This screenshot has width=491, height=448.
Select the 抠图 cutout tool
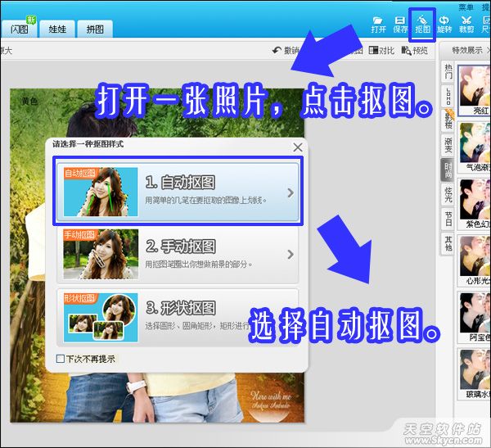click(422, 25)
